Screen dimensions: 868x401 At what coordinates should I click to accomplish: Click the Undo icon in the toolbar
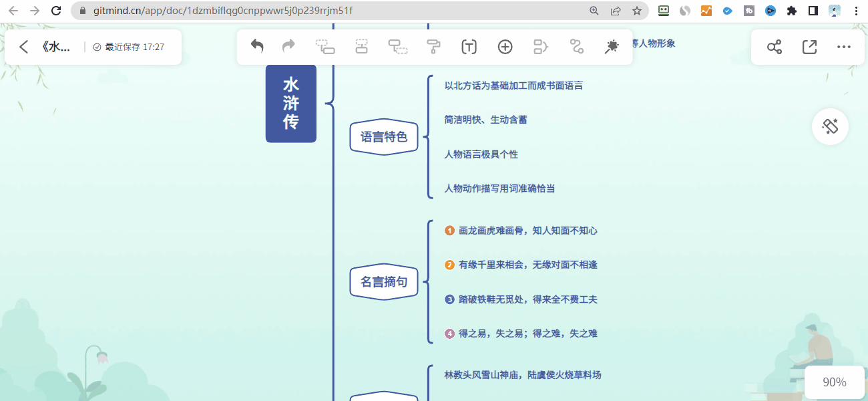pos(257,47)
